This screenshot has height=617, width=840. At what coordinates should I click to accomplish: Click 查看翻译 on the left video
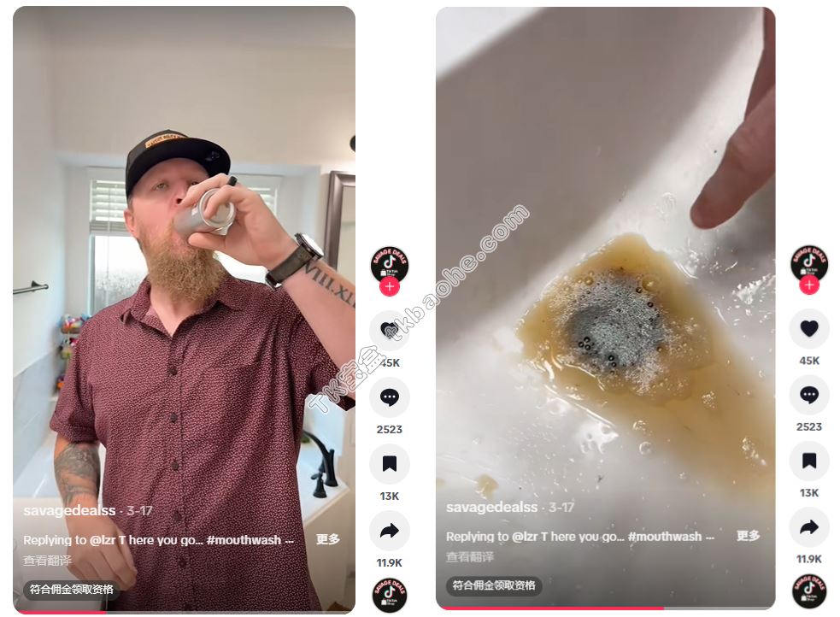47,561
